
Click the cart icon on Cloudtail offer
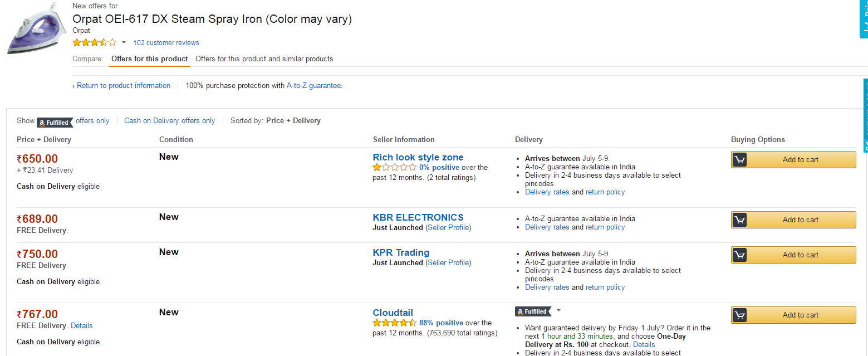[739, 315]
